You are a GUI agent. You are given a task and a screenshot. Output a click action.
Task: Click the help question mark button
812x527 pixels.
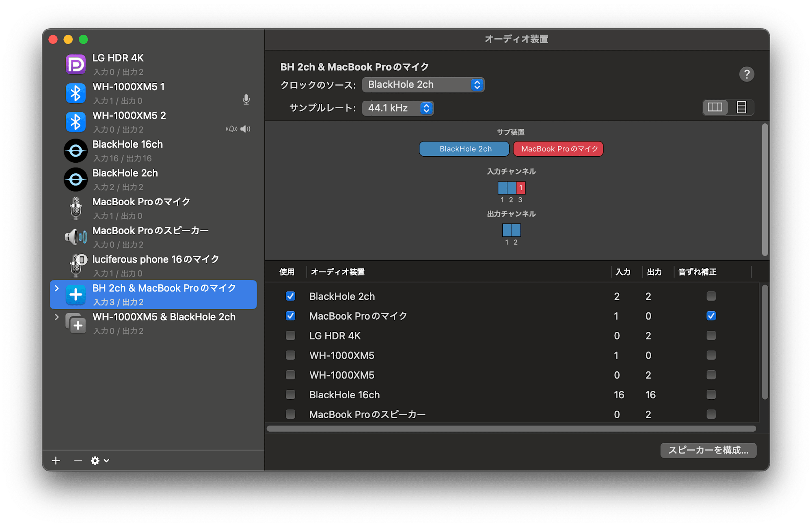click(x=746, y=74)
